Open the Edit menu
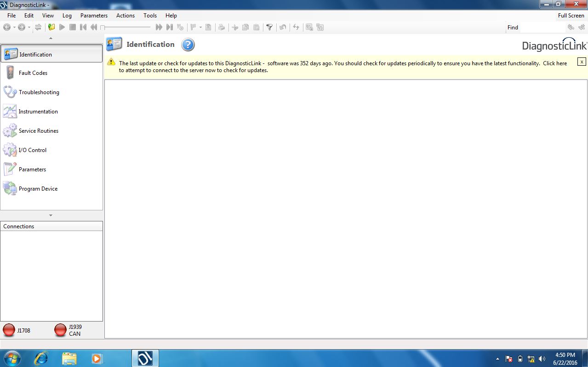 (29, 16)
